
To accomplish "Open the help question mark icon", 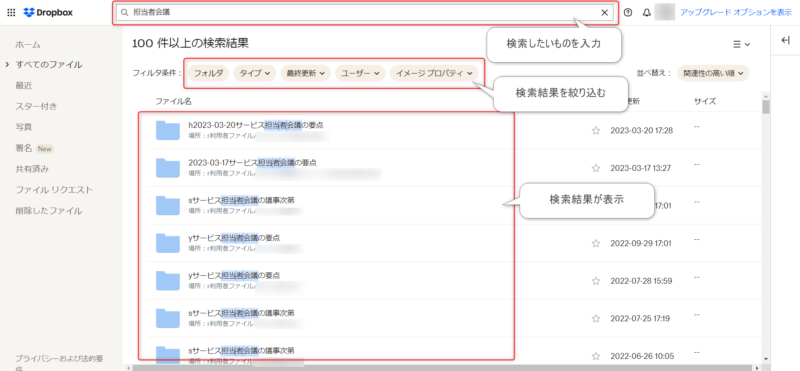I will tap(628, 13).
